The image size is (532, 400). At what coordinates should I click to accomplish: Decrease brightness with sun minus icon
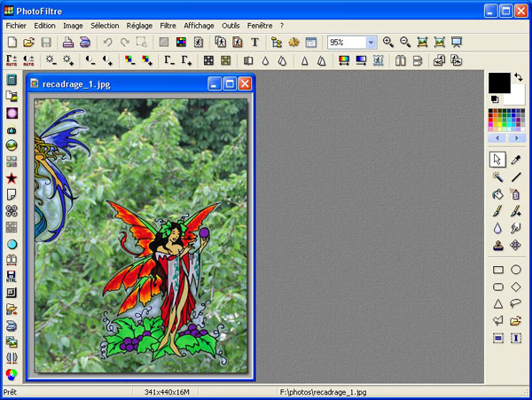pos(51,60)
